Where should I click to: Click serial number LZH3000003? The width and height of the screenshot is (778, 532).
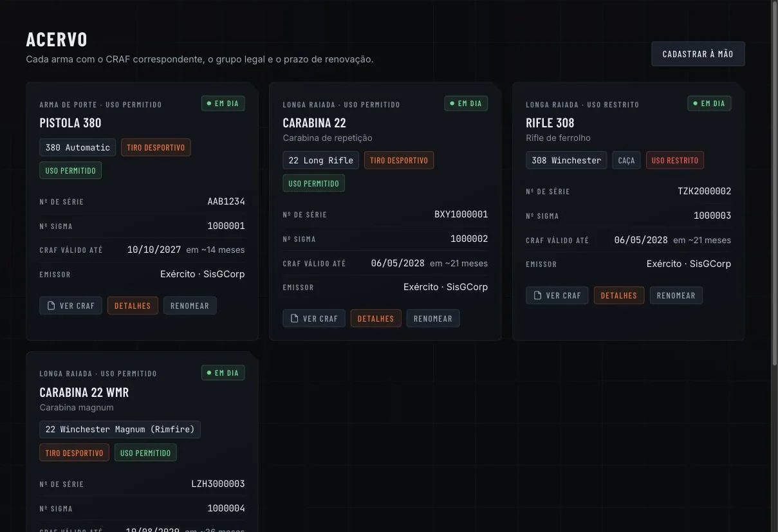pyautogui.click(x=218, y=484)
